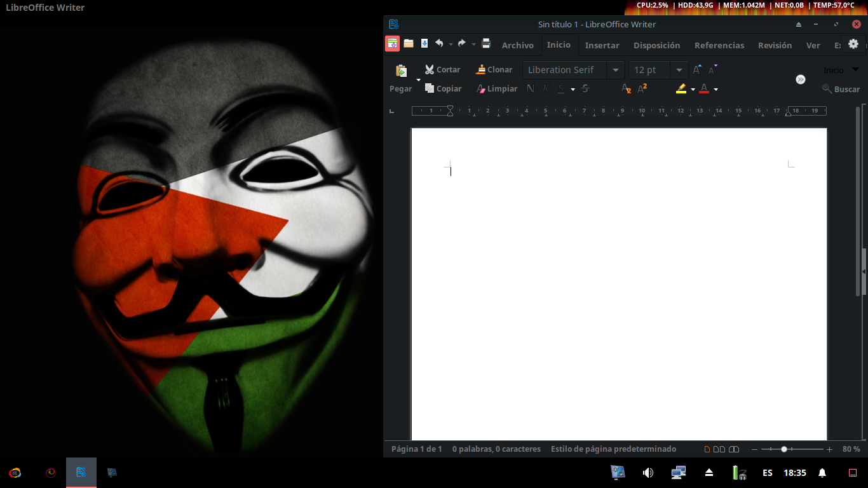Open the highlight color dropdown arrow

[693, 90]
